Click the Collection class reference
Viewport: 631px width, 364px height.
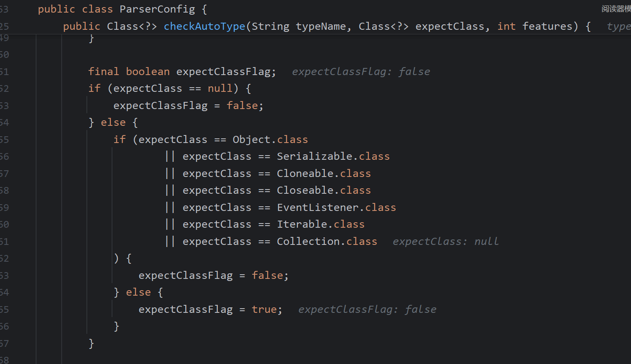coord(308,242)
